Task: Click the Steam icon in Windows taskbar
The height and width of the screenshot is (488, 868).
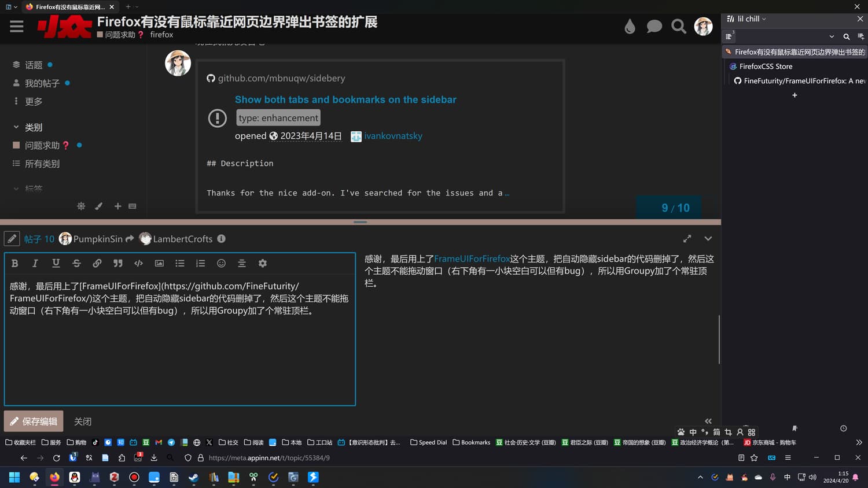Action: [x=193, y=478]
